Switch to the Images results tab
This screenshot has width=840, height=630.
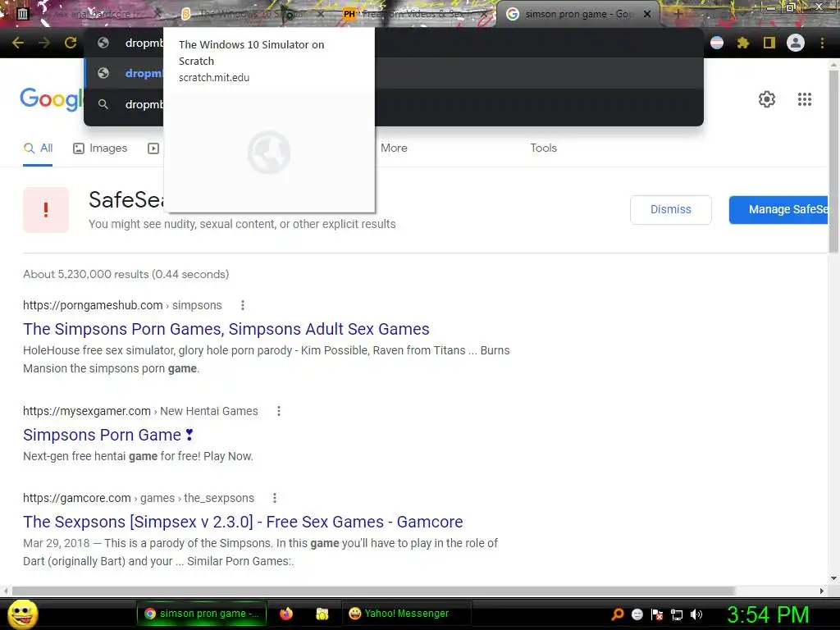pos(100,148)
